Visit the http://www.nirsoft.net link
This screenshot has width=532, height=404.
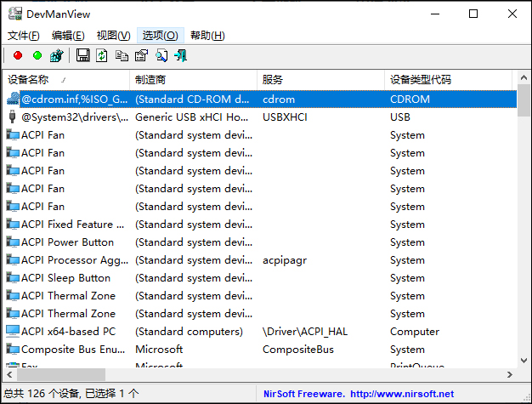402,395
